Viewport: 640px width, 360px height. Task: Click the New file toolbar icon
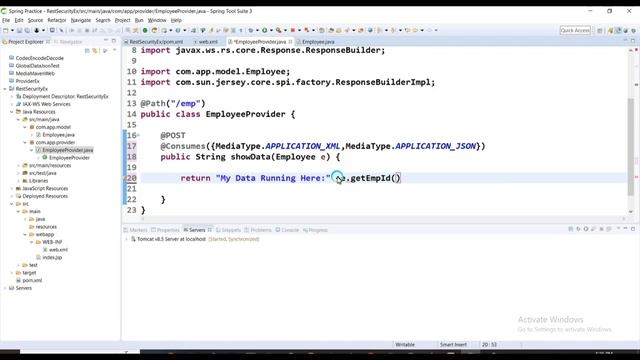[x=6, y=30]
